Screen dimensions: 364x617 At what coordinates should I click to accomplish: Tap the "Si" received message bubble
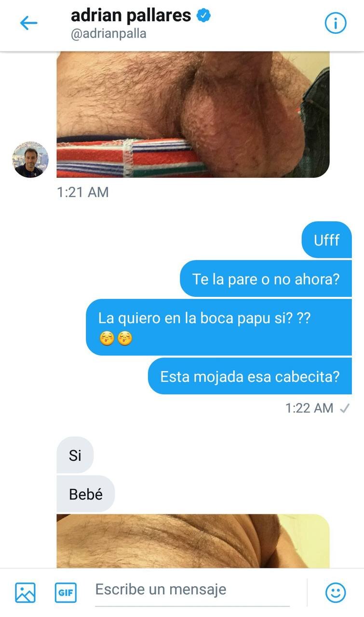click(x=75, y=455)
